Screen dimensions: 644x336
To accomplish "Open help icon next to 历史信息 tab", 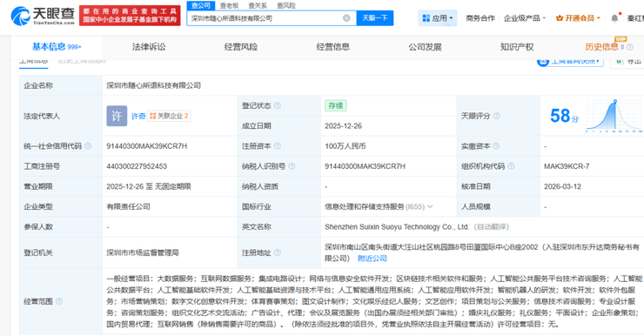I will [x=629, y=47].
